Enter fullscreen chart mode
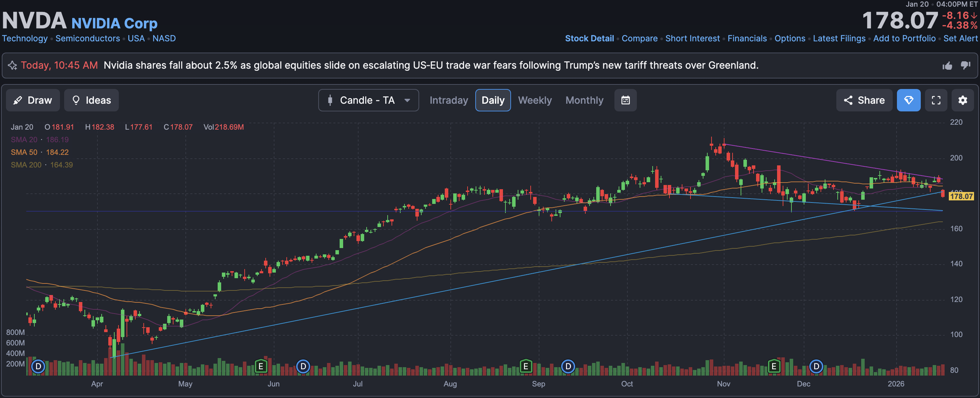Image resolution: width=980 pixels, height=398 pixels. 936,100
